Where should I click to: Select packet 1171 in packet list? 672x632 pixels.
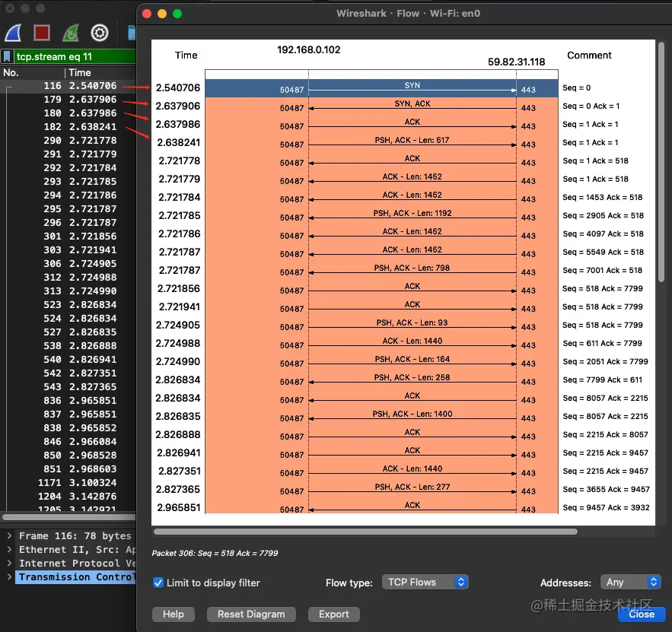pyautogui.click(x=68, y=483)
